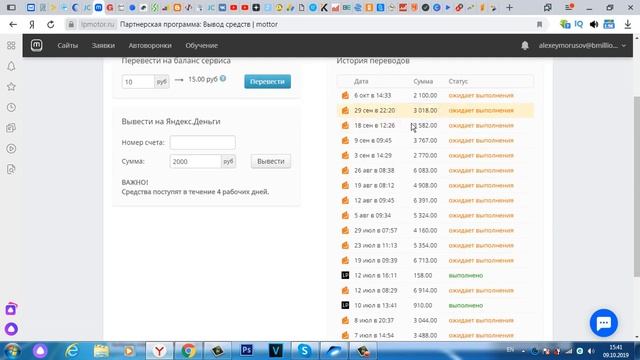Click amount 6 083.00 for 26 авг

click(425, 171)
